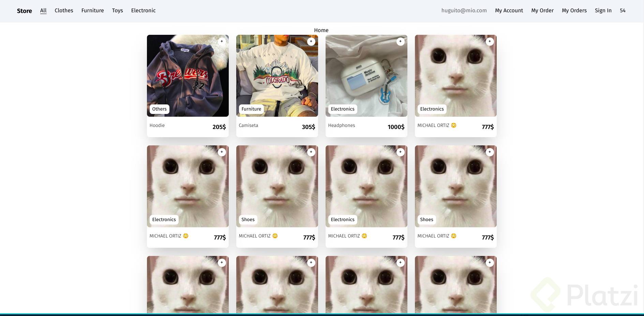
Task: Select the Toys category filter
Action: [117, 11]
